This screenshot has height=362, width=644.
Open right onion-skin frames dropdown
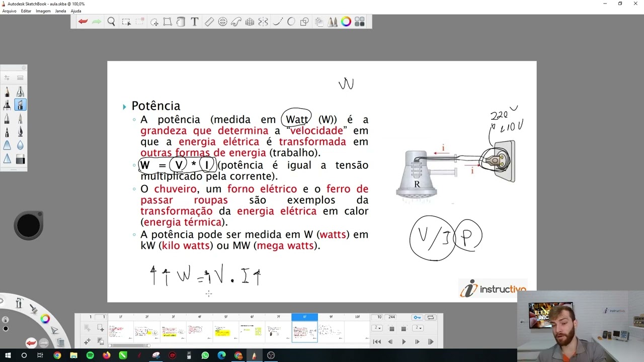pyautogui.click(x=417, y=328)
